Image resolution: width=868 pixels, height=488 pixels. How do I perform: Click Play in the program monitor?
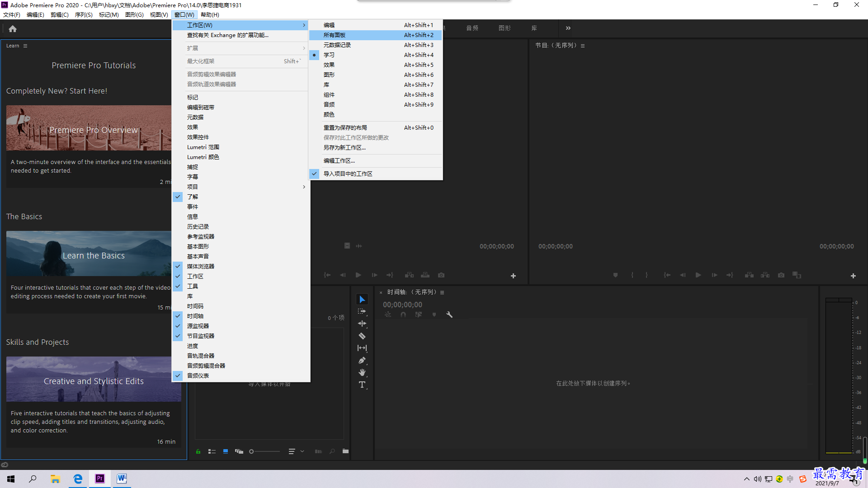(x=698, y=275)
